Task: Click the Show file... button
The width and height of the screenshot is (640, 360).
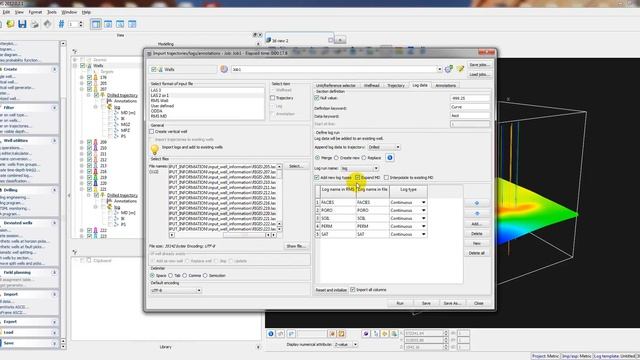Action: [x=296, y=246]
